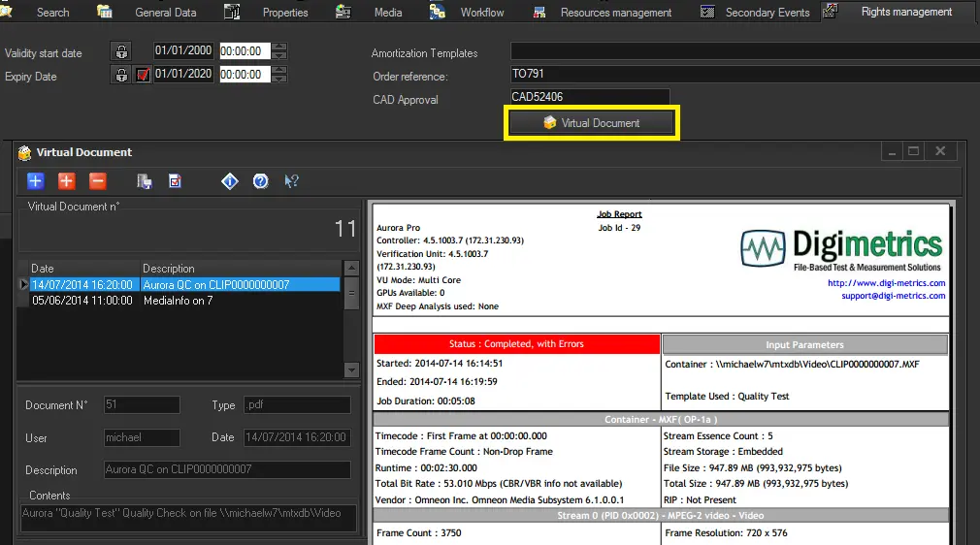Select the MediaInfo on 7 row
The height and width of the screenshot is (545, 980).
[x=178, y=301]
